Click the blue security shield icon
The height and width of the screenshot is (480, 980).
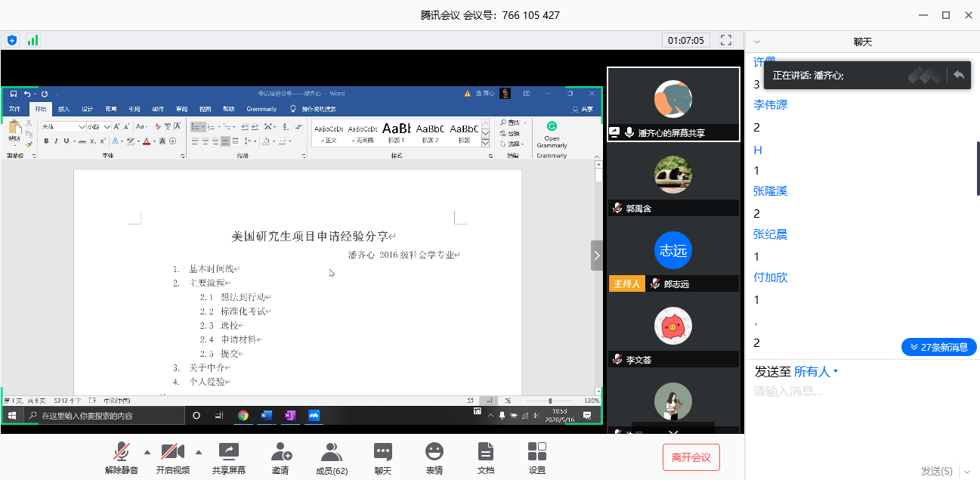point(12,40)
